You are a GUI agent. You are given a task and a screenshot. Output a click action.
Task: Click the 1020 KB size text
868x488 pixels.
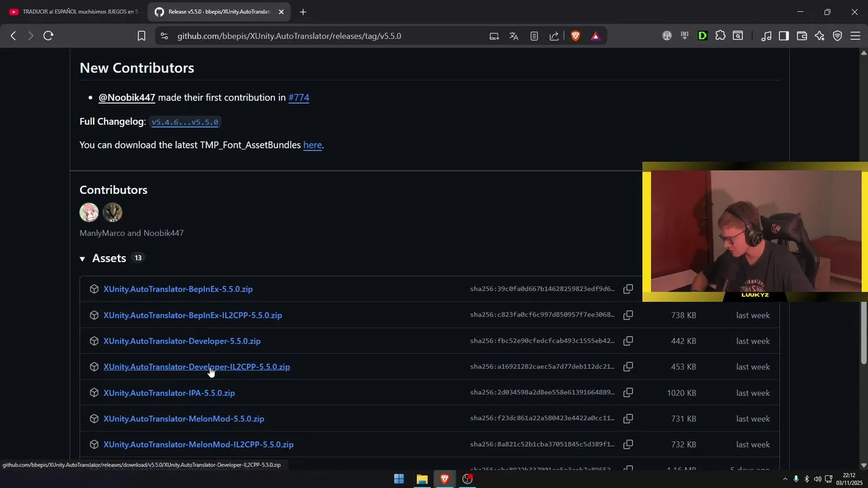(x=682, y=393)
